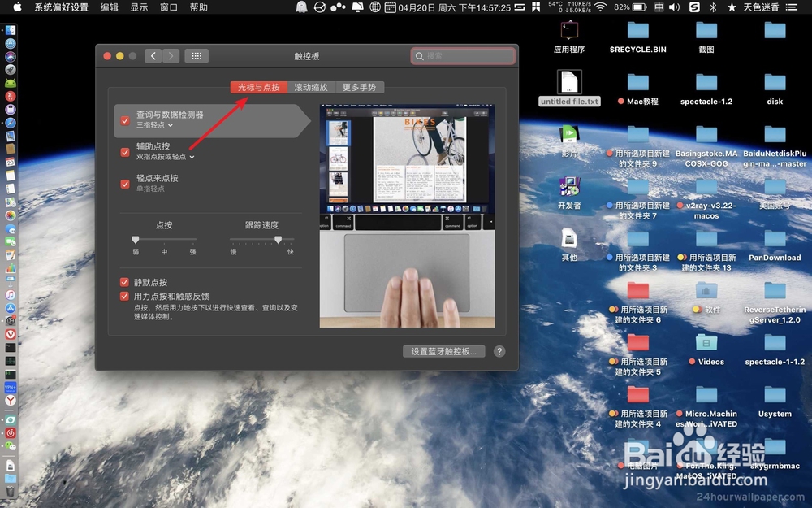Open Finder from the Dock
Screen dimensions: 812x508
11,29
